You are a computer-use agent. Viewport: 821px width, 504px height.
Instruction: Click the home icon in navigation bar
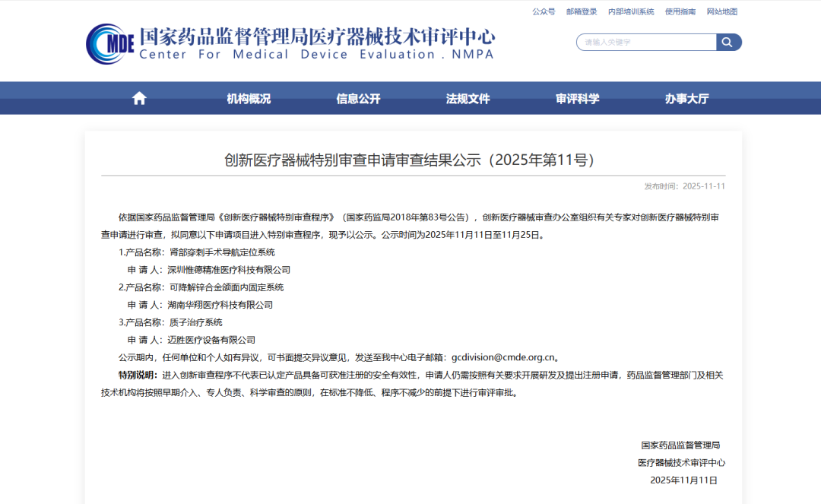(139, 98)
